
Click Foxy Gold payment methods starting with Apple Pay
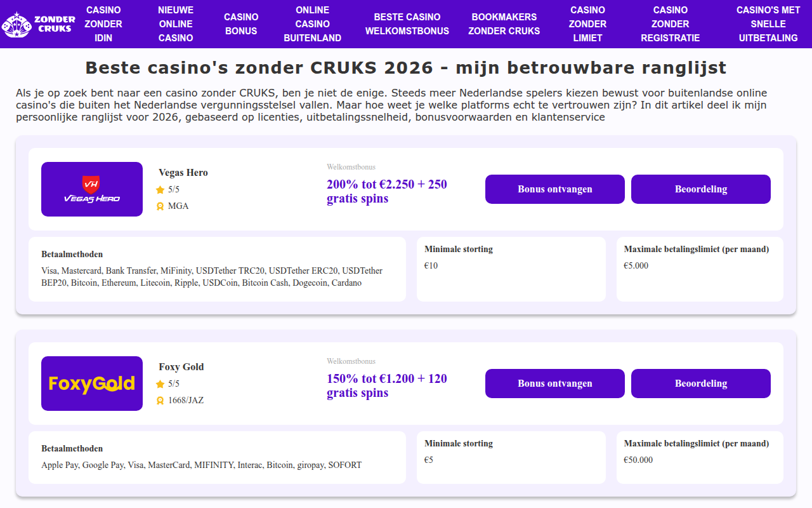(x=202, y=465)
